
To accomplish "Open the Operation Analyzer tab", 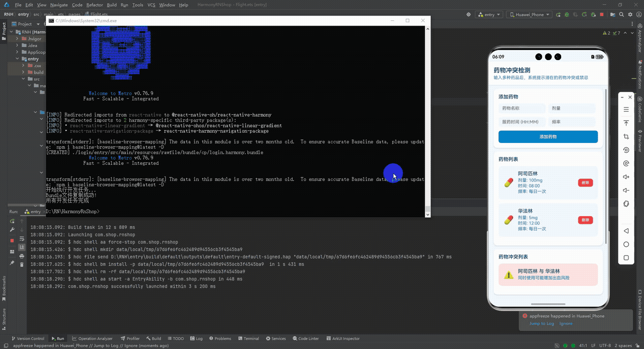I will (92, 339).
